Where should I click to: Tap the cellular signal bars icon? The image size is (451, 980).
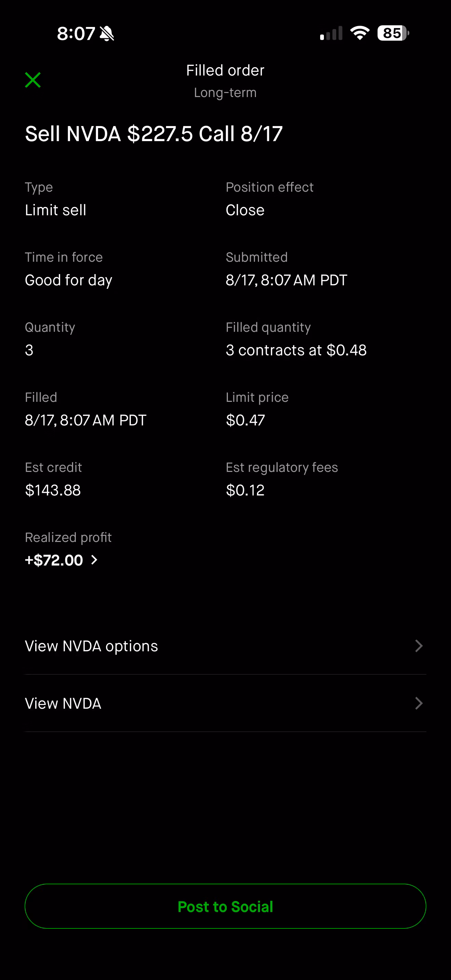331,33
